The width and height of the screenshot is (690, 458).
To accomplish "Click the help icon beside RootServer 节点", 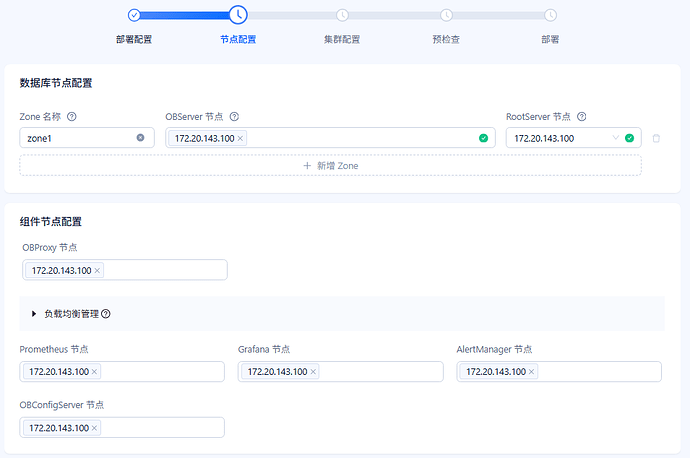I will click(x=581, y=117).
